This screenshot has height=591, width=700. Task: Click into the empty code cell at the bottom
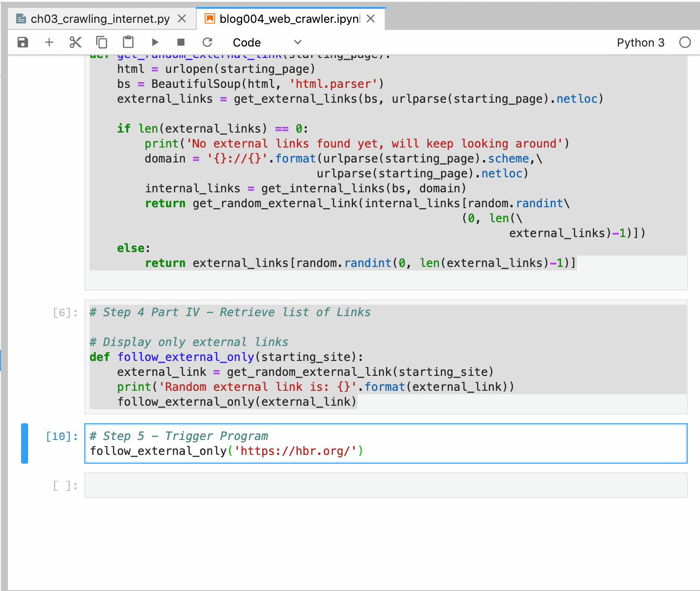386,485
